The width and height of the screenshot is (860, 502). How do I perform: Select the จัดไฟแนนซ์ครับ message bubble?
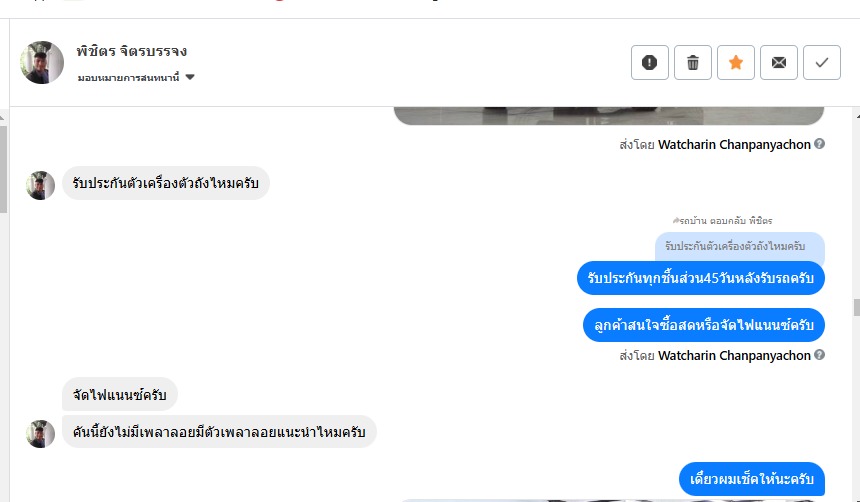(120, 394)
